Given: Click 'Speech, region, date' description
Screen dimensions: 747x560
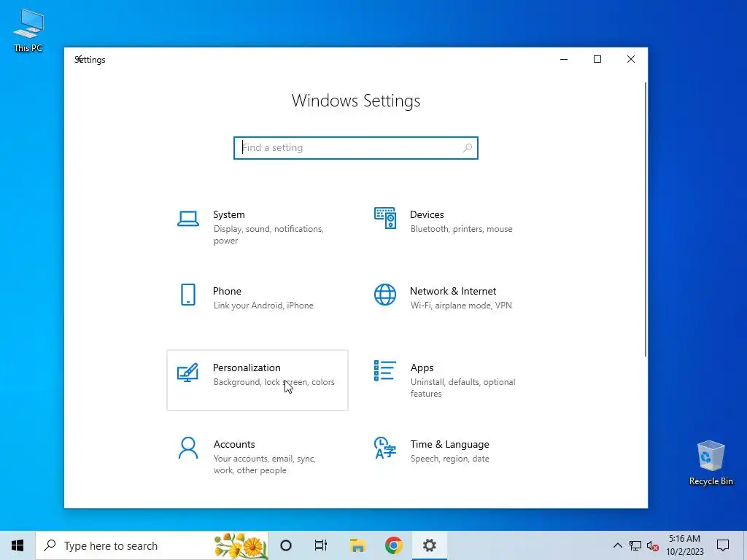Looking at the screenshot, I should 449,459.
